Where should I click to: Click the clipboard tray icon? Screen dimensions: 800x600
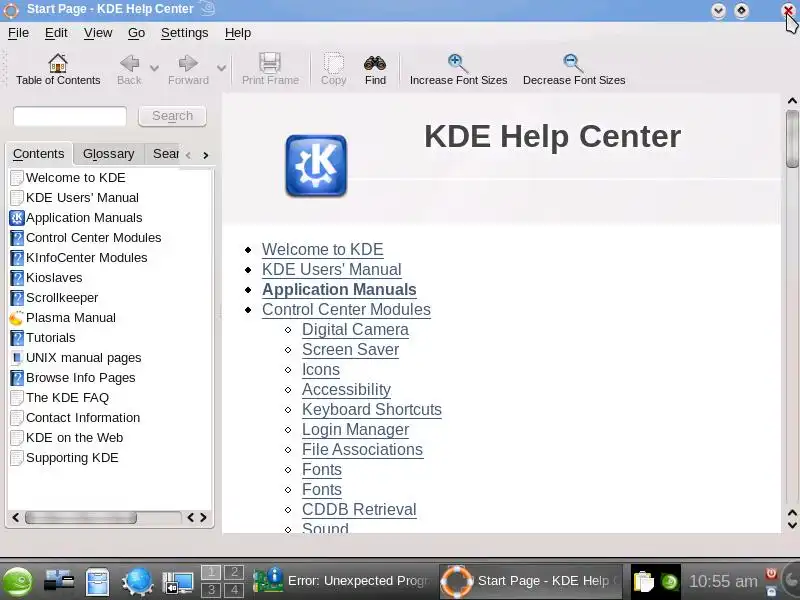(x=643, y=581)
